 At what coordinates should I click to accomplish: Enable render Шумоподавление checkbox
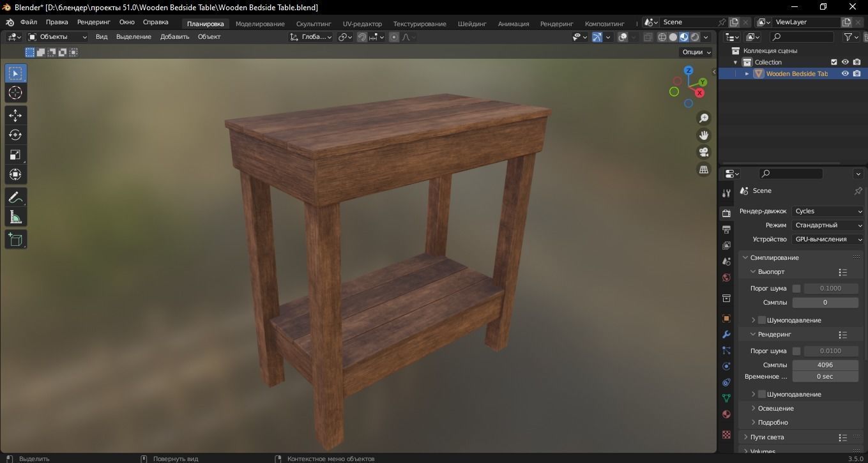click(x=762, y=394)
